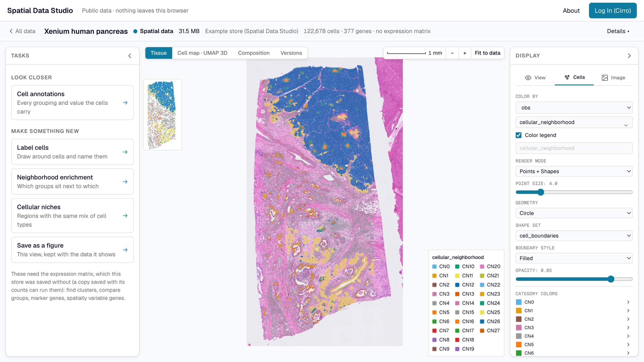Expand the Details menu

[618, 31]
